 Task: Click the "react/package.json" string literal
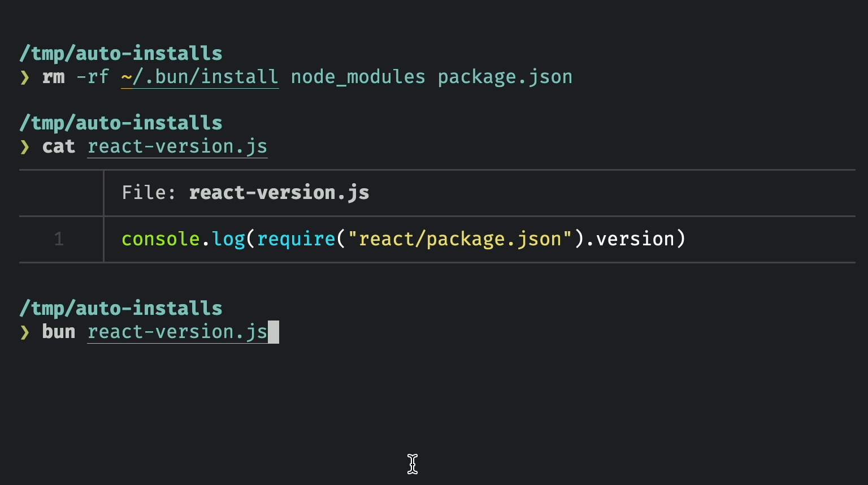pyautogui.click(x=459, y=239)
